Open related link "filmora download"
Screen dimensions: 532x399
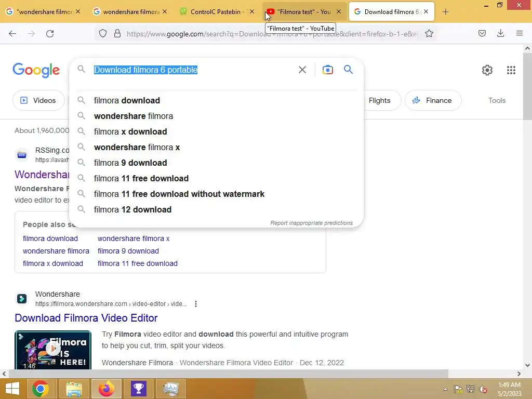50,238
